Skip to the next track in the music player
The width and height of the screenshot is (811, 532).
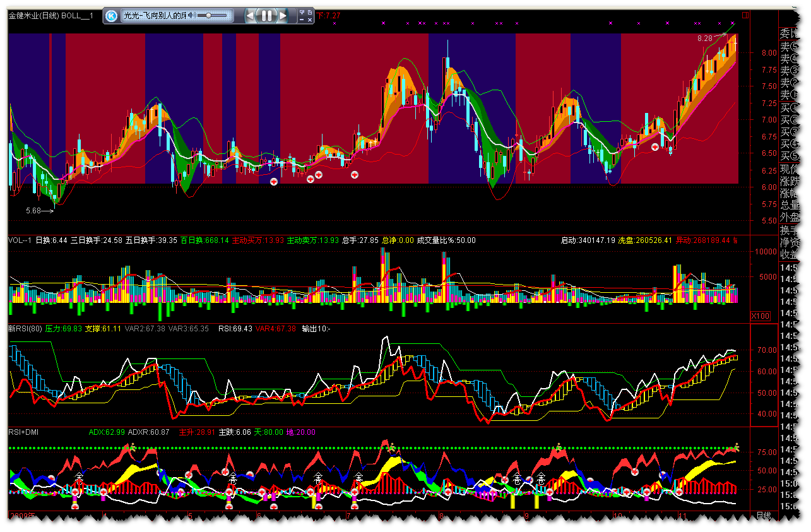click(283, 15)
